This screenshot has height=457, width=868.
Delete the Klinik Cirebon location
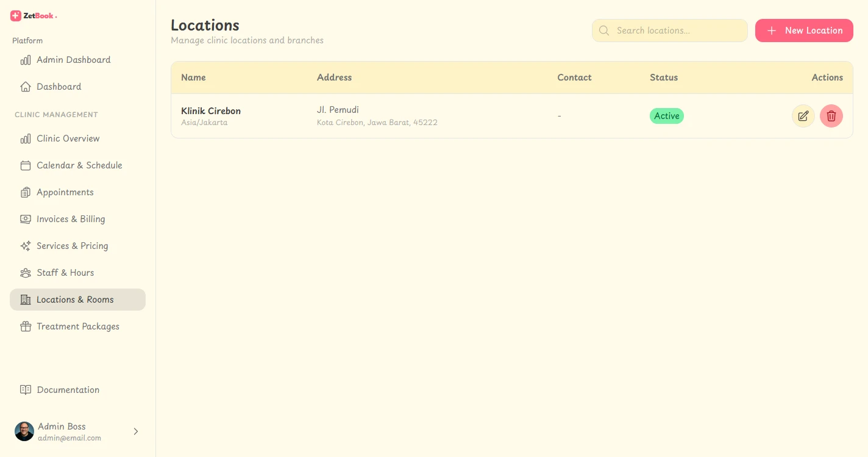[831, 116]
